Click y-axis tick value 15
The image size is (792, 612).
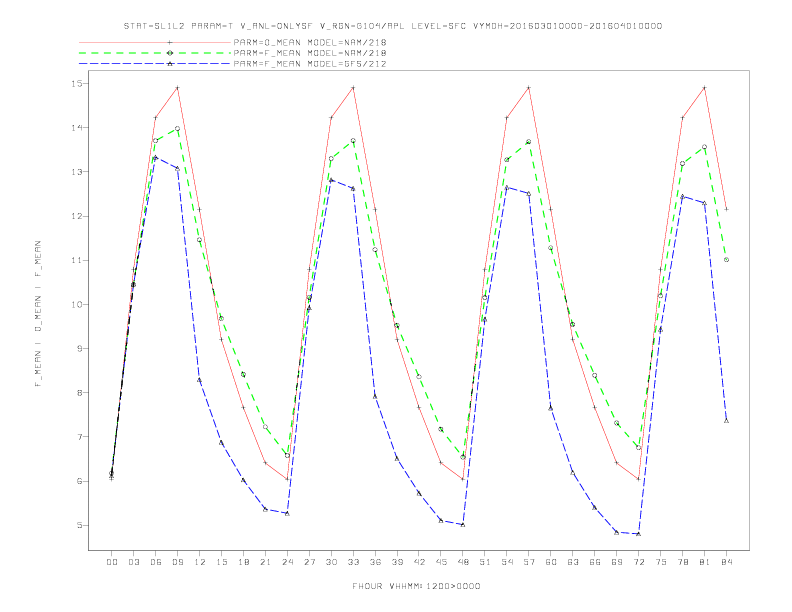pos(77,83)
